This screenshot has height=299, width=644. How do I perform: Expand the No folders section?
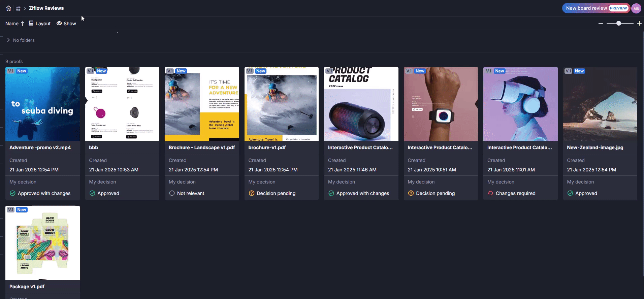pyautogui.click(x=8, y=40)
